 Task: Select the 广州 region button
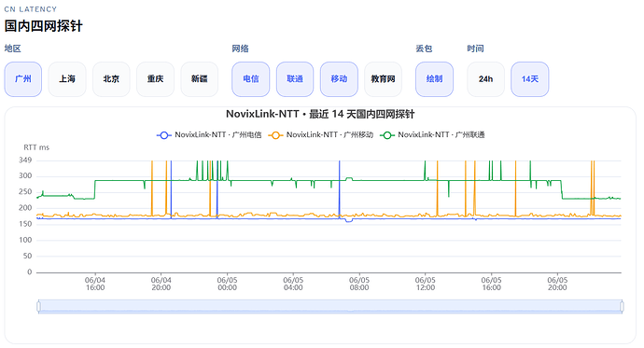pos(23,79)
